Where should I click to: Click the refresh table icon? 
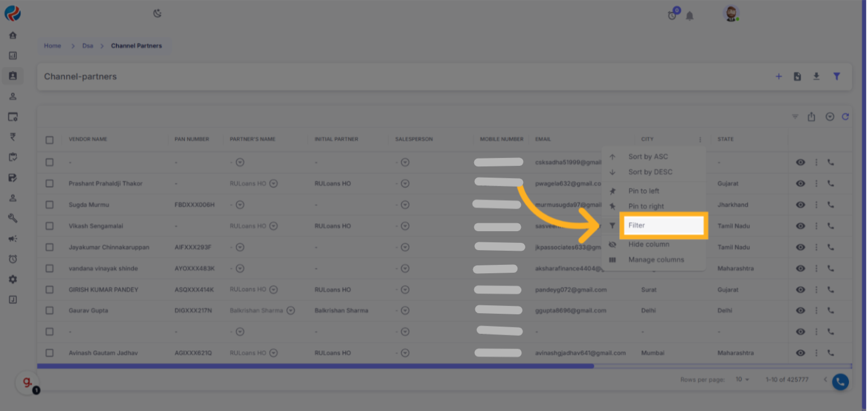coord(845,117)
